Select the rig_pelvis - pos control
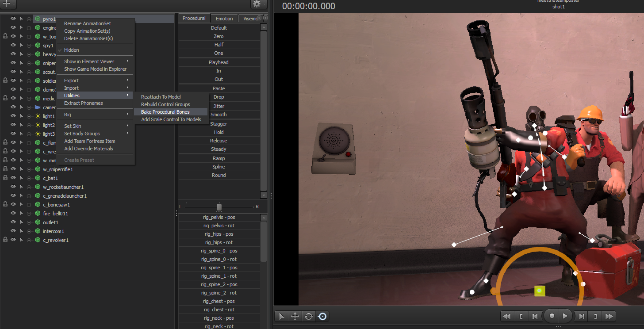 [219, 217]
